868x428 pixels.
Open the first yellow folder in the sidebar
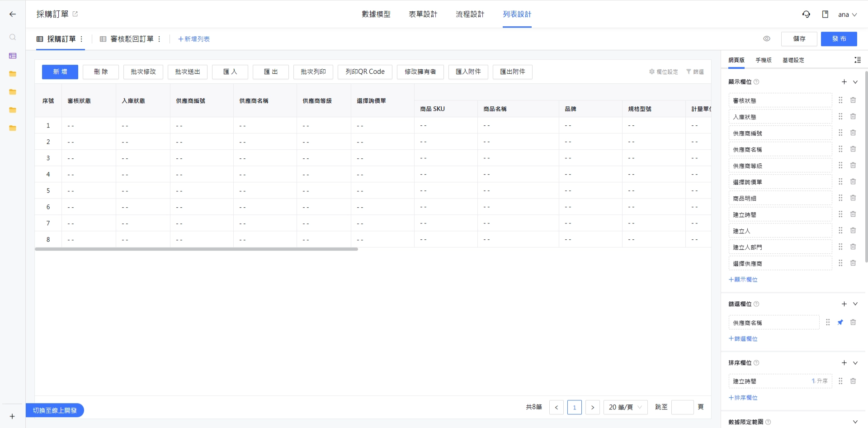[x=13, y=74]
